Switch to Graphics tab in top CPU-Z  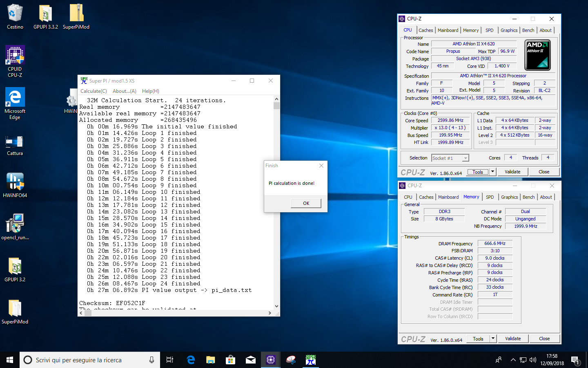509,30
